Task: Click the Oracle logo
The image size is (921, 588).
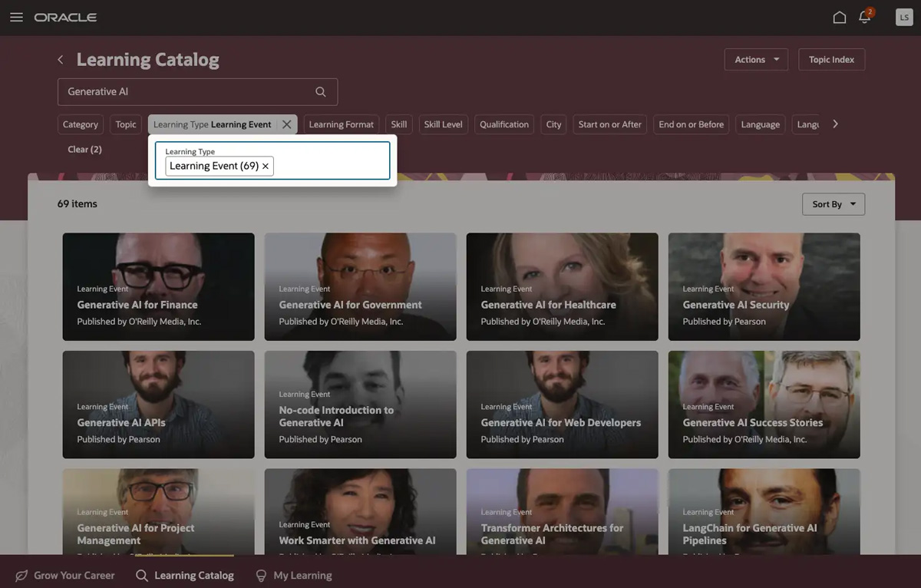Action: coord(65,17)
